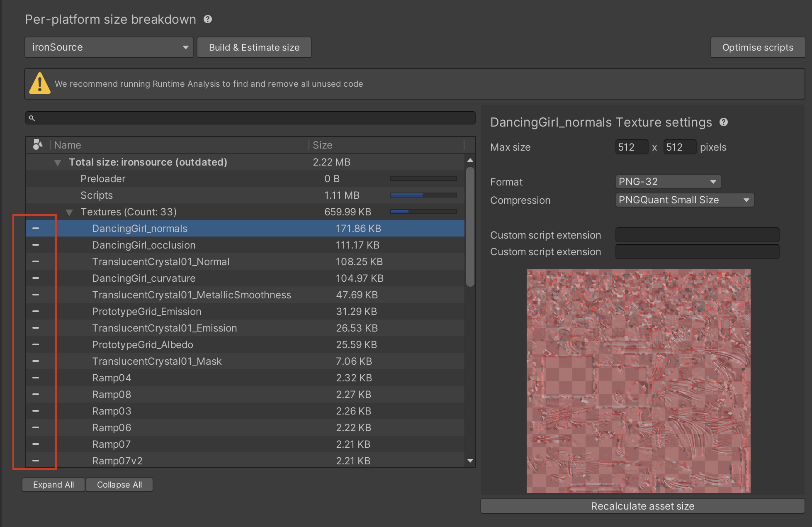Viewport: 812px width, 527px height.
Task: Select the TranslucentCrystal01_Normal row
Action: pyautogui.click(x=245, y=261)
